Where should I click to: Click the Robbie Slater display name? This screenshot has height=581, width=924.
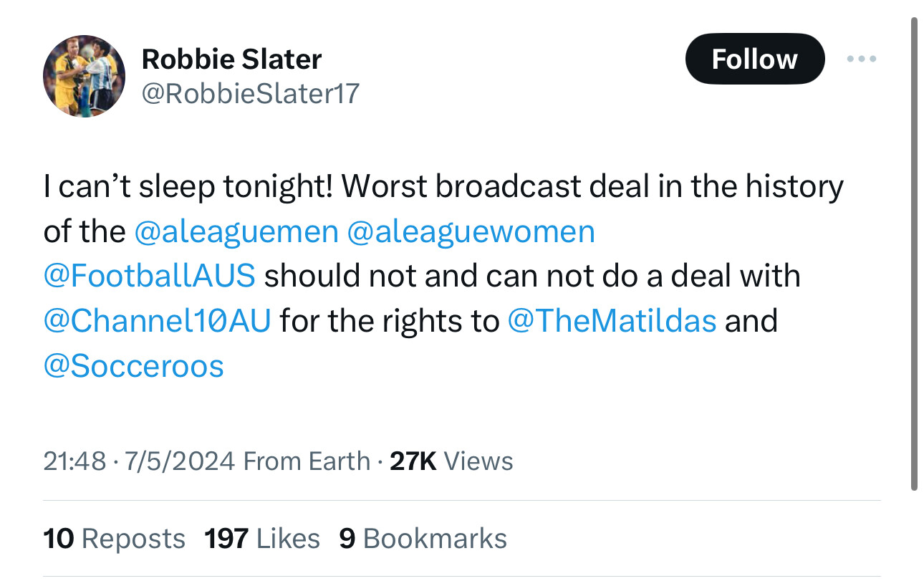tap(231, 59)
